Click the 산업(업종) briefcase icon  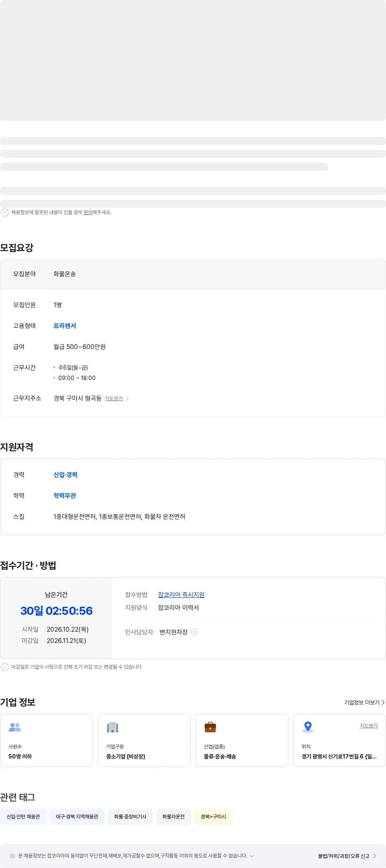coord(210,727)
